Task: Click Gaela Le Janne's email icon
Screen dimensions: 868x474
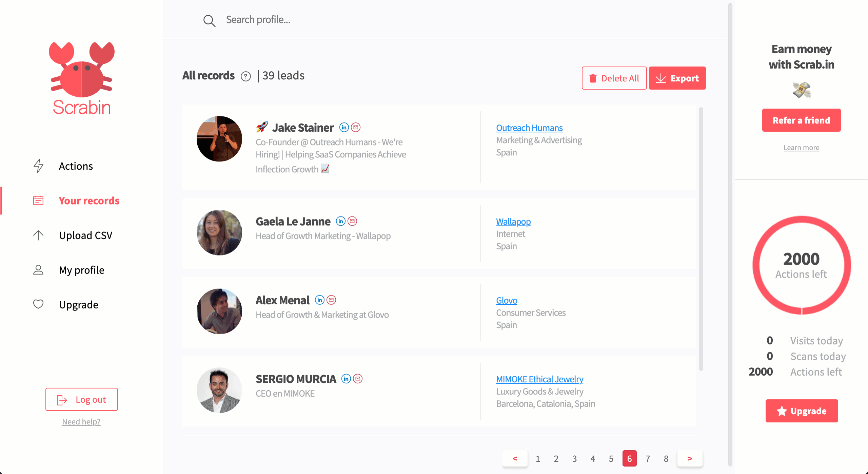Action: (x=352, y=221)
